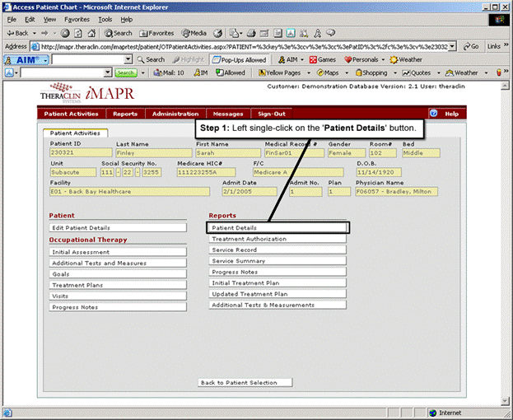Open the Administration menu tab

pyautogui.click(x=175, y=114)
